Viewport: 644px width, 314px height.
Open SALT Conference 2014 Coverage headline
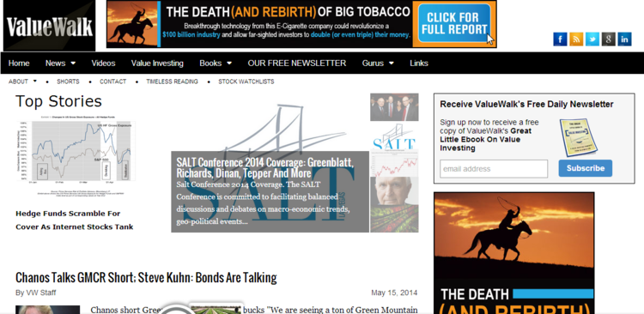(x=265, y=167)
